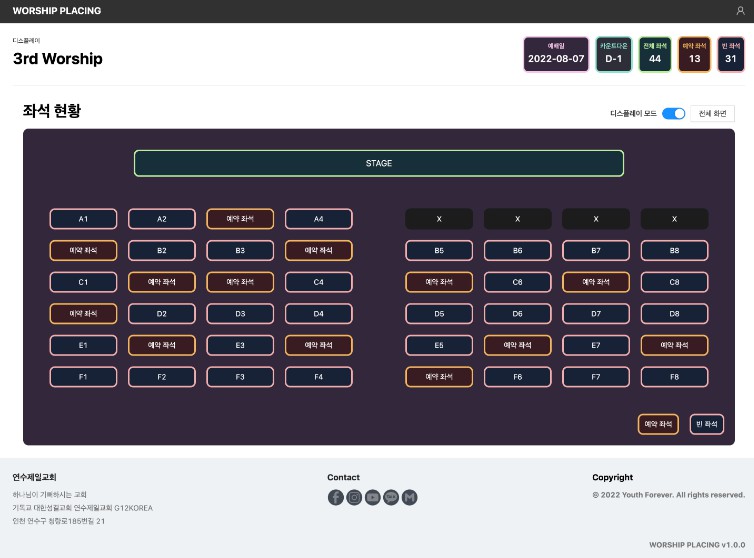Open the M-shaped contact icon
754x558 pixels.
point(409,497)
